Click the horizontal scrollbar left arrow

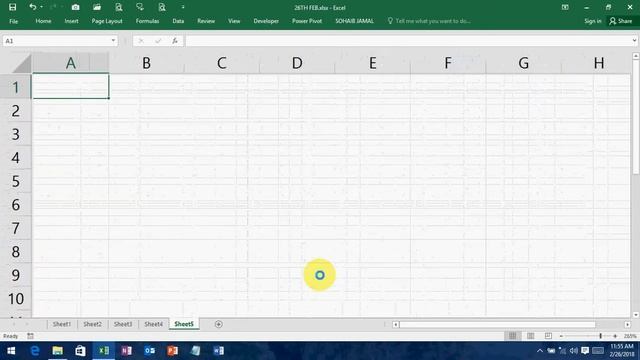point(396,324)
